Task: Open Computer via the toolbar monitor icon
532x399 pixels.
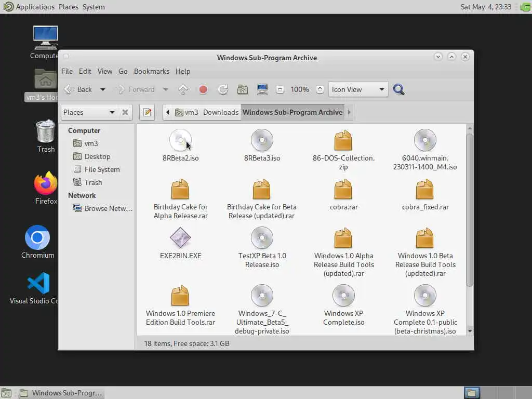Action: [262, 89]
